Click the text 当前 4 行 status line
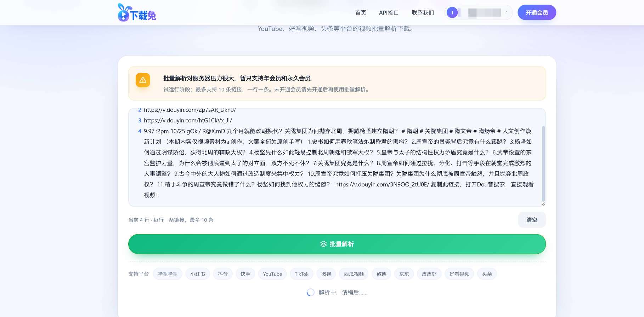The height and width of the screenshot is (317, 644). 171,220
